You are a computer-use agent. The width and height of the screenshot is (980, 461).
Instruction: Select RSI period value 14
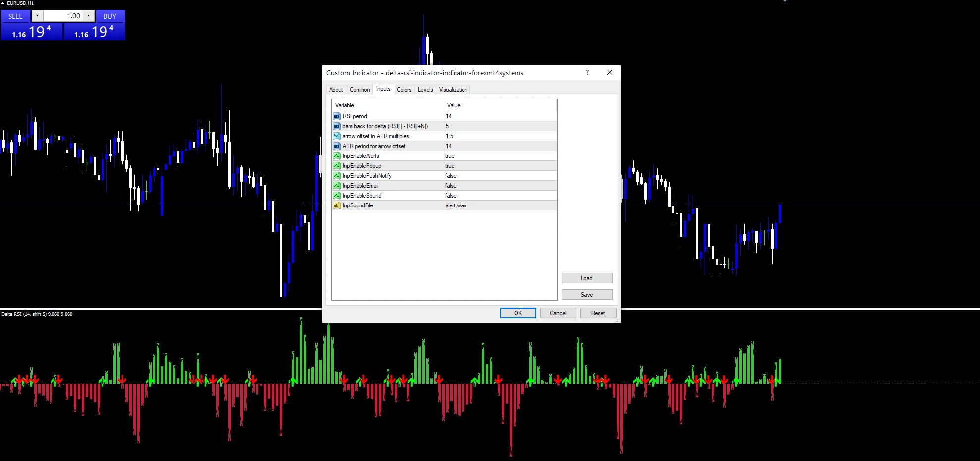pos(500,116)
